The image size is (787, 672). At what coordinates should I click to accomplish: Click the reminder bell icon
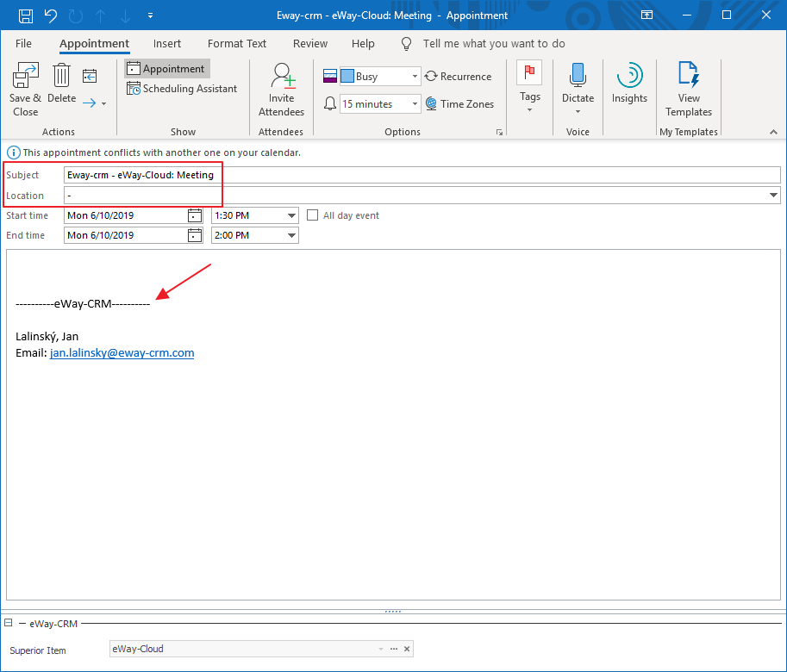coord(330,103)
